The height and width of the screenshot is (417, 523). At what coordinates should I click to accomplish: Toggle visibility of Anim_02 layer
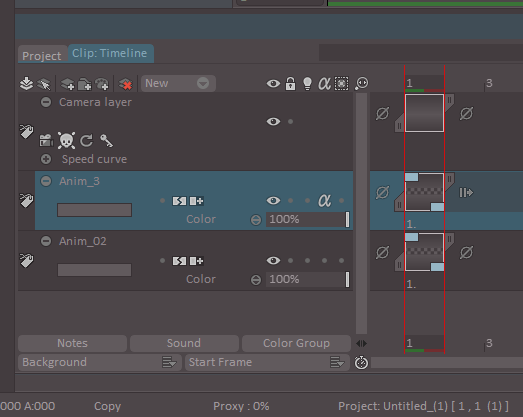coord(273,261)
